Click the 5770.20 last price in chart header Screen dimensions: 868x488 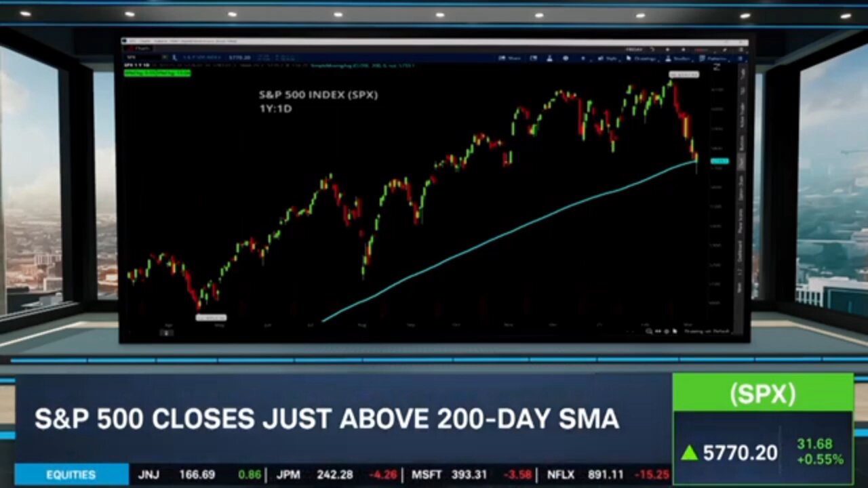[239, 58]
